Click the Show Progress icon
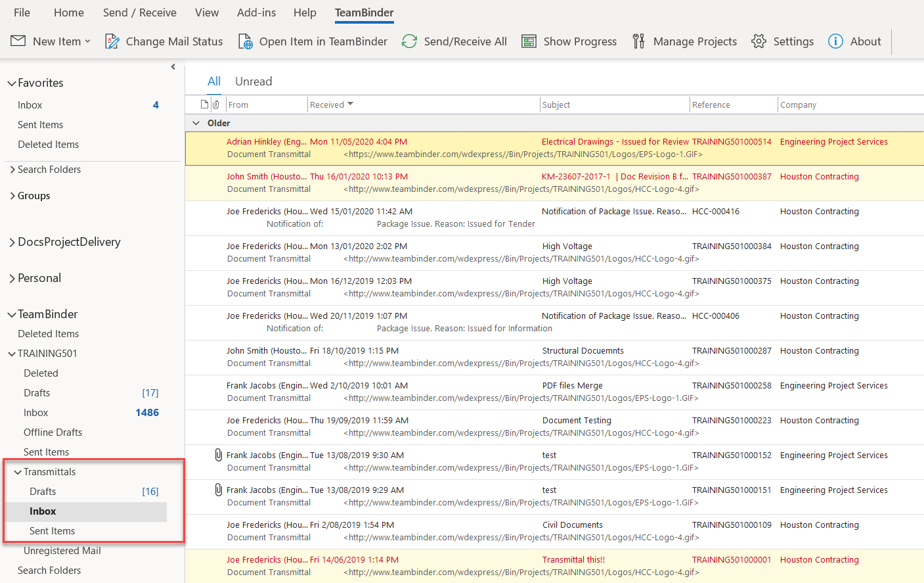The image size is (924, 583). (529, 41)
